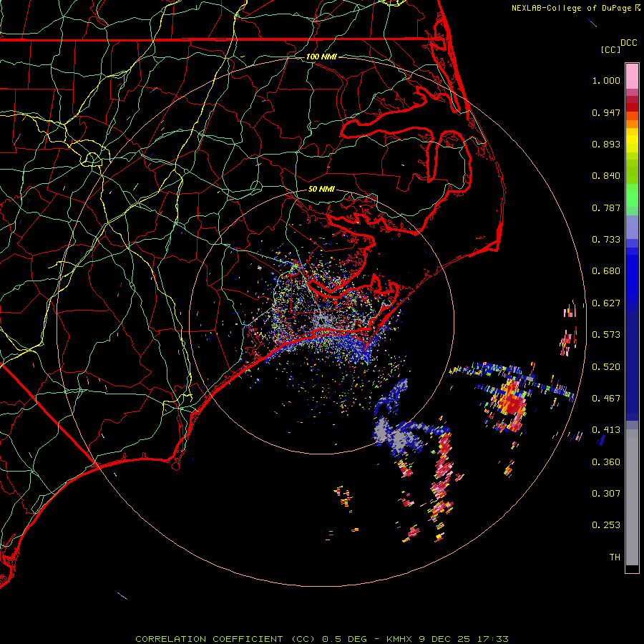Viewport: 644px width, 644px height.
Task: Click the 0.307 color scale value
Action: (x=606, y=494)
